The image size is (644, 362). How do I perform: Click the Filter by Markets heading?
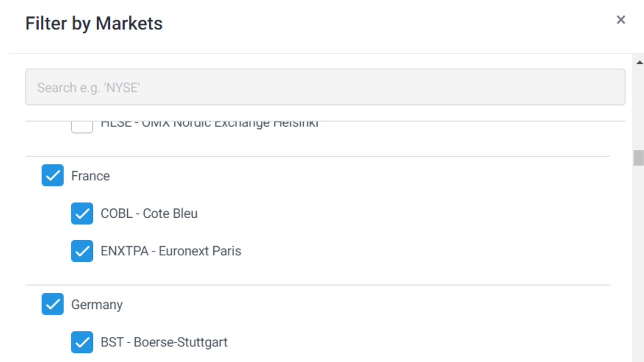pos(94,24)
